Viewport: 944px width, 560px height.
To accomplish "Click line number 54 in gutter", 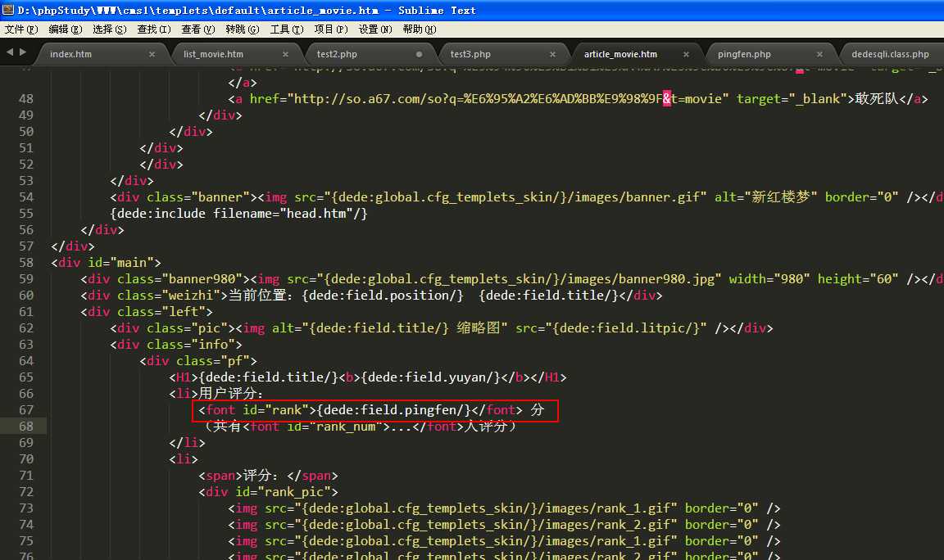I will point(26,196).
